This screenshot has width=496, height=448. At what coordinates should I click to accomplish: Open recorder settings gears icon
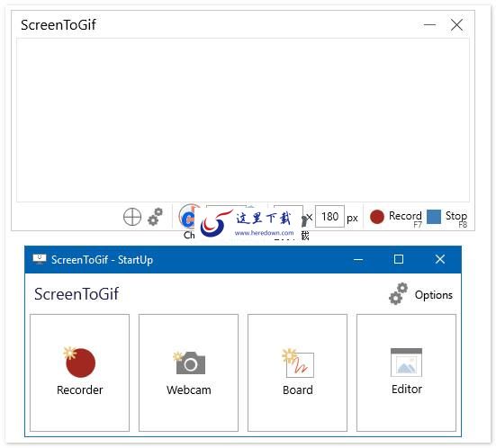156,217
